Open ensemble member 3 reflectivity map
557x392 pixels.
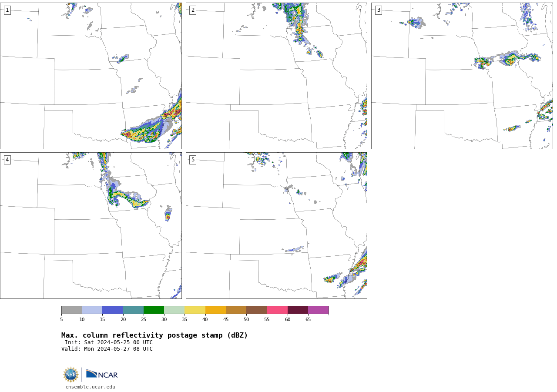(x=462, y=76)
